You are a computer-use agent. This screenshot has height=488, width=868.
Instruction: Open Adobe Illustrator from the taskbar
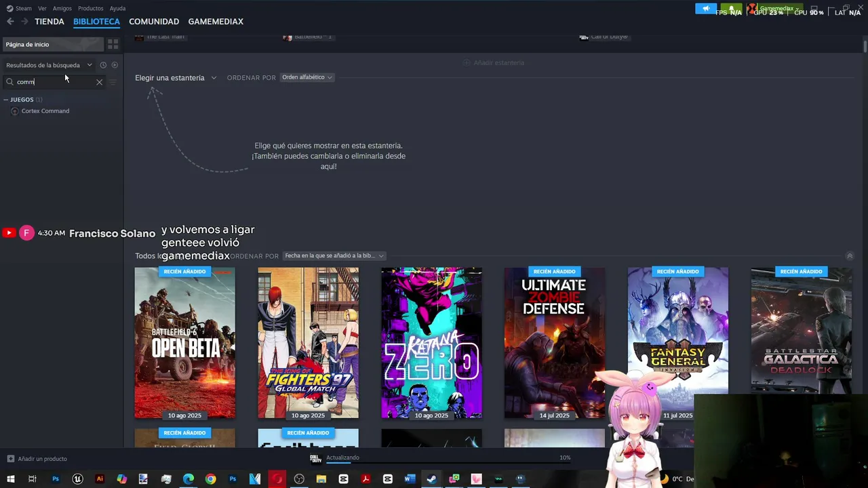click(x=100, y=479)
